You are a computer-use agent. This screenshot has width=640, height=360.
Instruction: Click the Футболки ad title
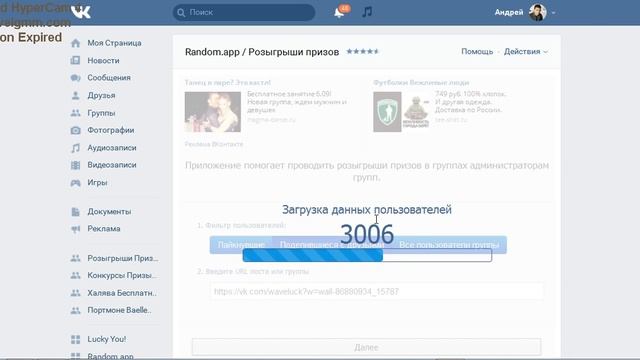click(421, 82)
